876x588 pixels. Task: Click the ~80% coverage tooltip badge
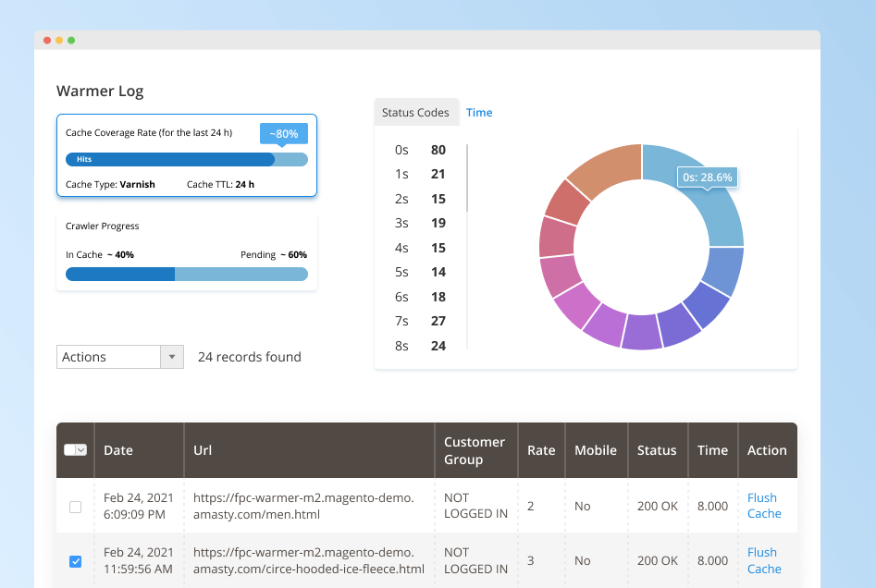click(283, 134)
